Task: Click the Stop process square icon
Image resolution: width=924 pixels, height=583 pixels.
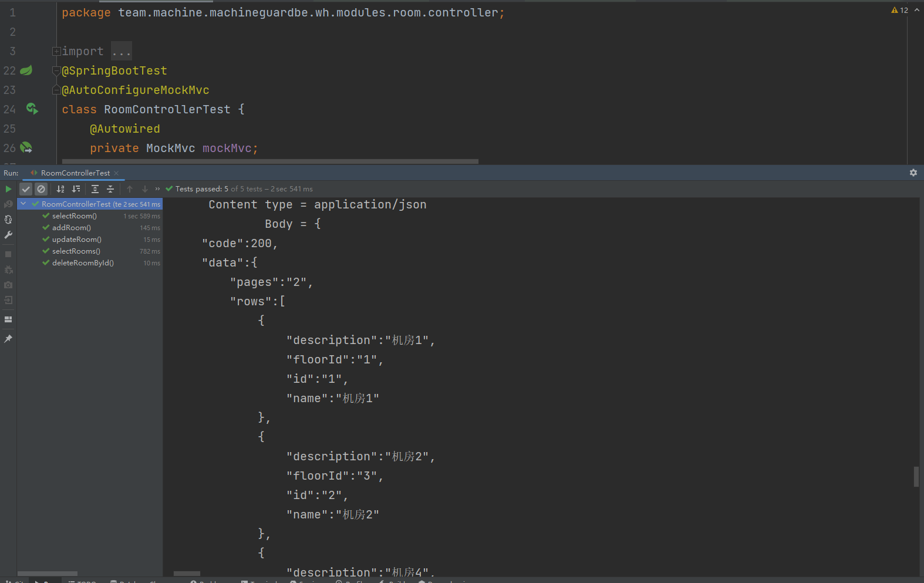Action: [8, 254]
